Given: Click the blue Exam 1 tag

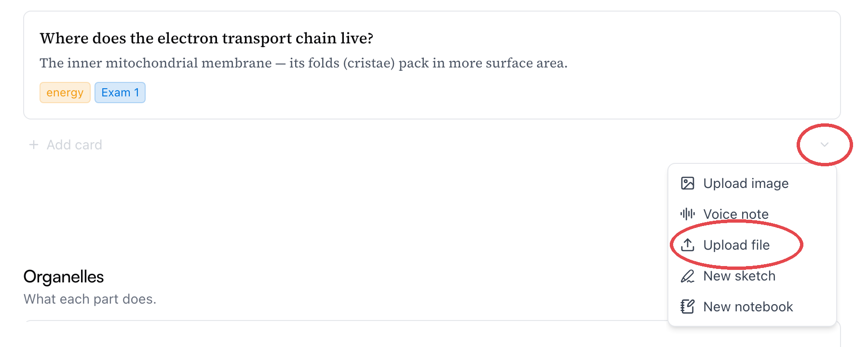Looking at the screenshot, I should pos(120,93).
